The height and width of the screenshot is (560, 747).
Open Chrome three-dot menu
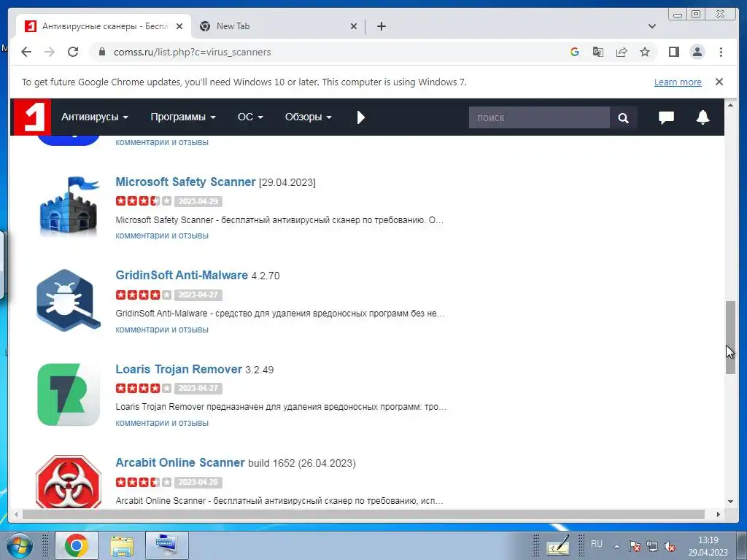(721, 52)
